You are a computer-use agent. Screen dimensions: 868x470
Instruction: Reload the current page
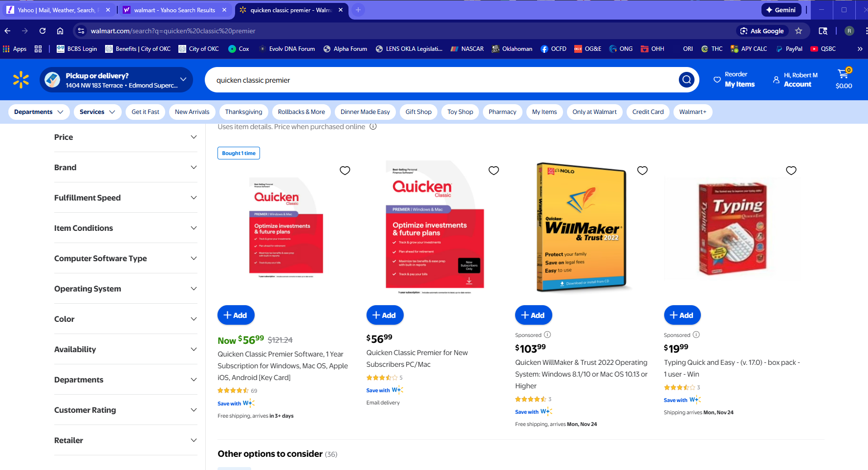coord(43,31)
